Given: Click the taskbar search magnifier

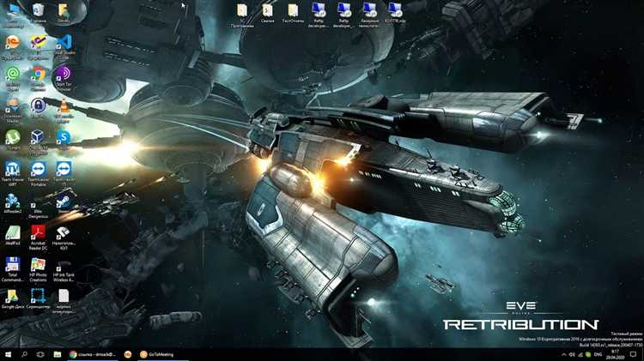Looking at the screenshot, I should (24, 354).
